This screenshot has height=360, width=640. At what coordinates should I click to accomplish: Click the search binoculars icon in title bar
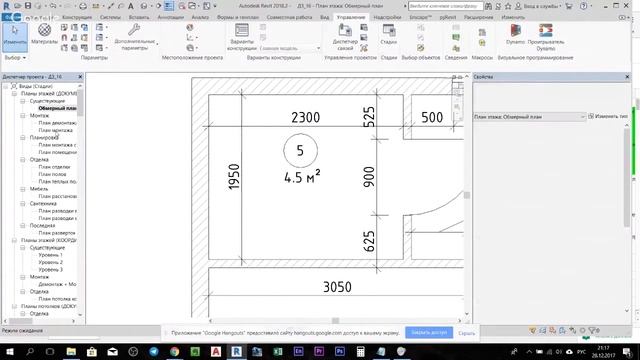(x=488, y=6)
